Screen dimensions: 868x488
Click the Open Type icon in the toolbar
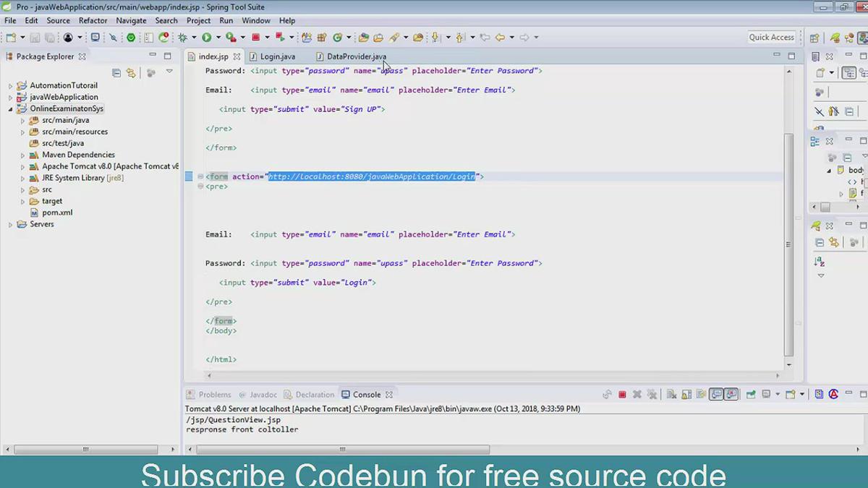click(x=364, y=38)
